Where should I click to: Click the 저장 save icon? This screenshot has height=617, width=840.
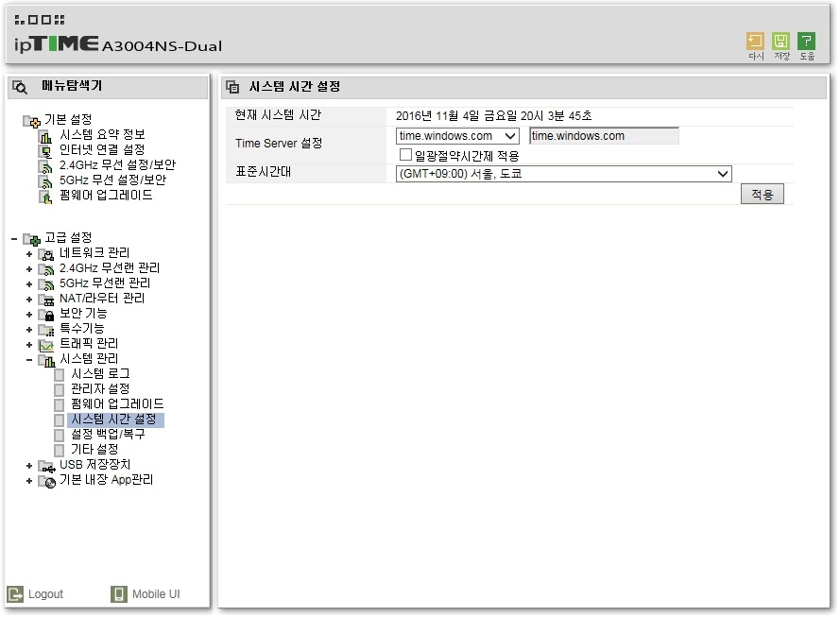pyautogui.click(x=780, y=42)
